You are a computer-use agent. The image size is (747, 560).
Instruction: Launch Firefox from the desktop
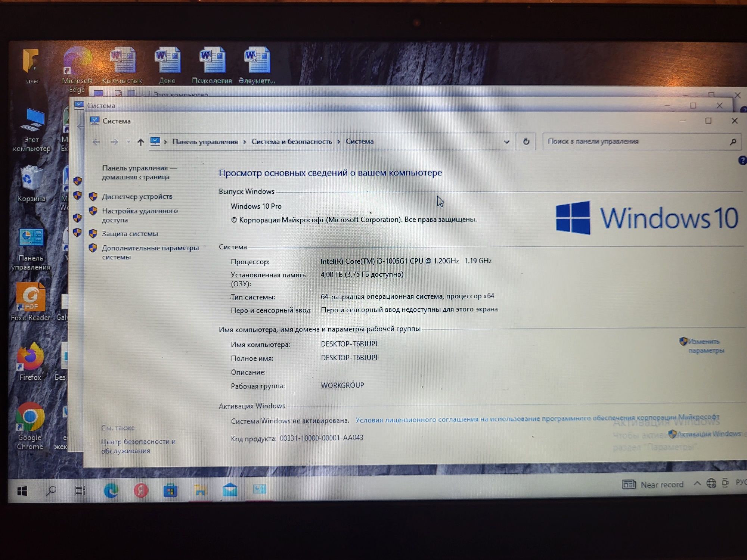click(x=30, y=361)
